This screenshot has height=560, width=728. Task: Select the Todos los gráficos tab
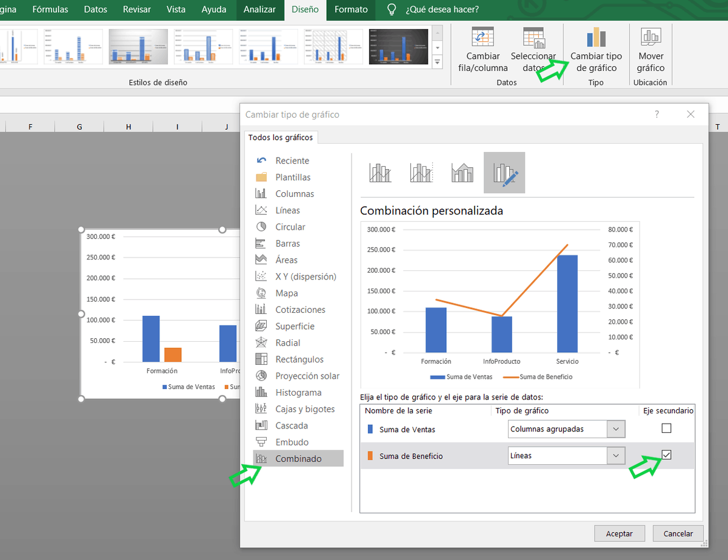coord(281,138)
